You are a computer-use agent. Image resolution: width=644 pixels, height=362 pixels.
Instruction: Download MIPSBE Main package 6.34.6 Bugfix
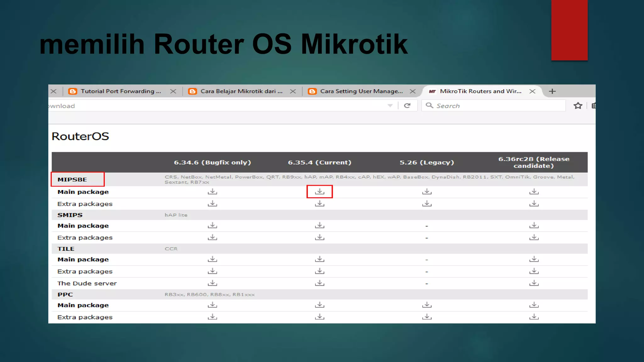pyautogui.click(x=212, y=191)
